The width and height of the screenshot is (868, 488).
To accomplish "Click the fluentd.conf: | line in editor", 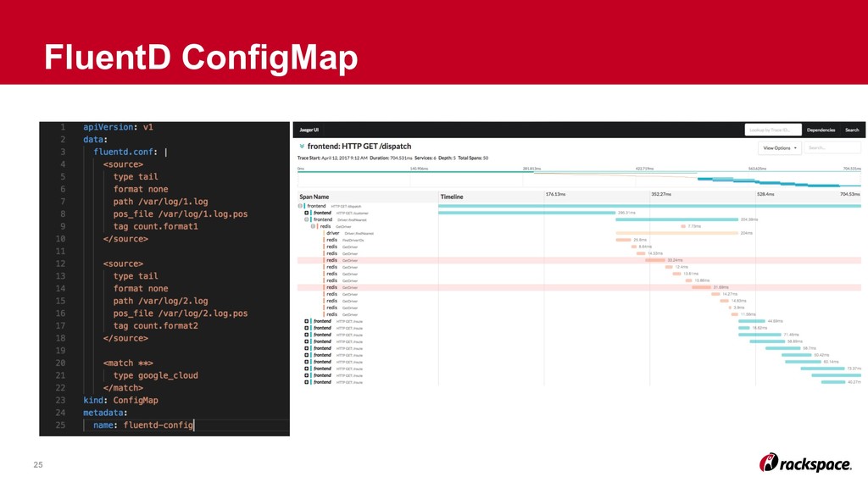I will (130, 152).
